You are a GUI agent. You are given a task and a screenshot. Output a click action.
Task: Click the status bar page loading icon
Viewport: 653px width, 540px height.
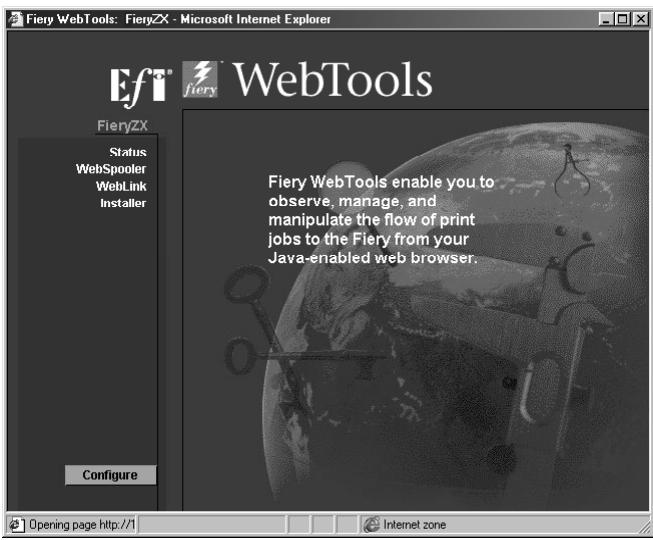pyautogui.click(x=16, y=525)
